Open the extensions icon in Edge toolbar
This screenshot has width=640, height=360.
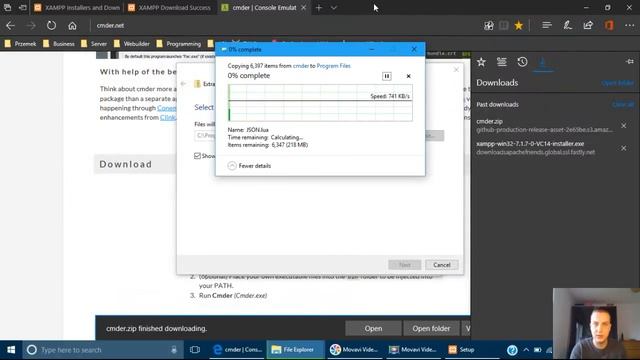click(x=489, y=25)
